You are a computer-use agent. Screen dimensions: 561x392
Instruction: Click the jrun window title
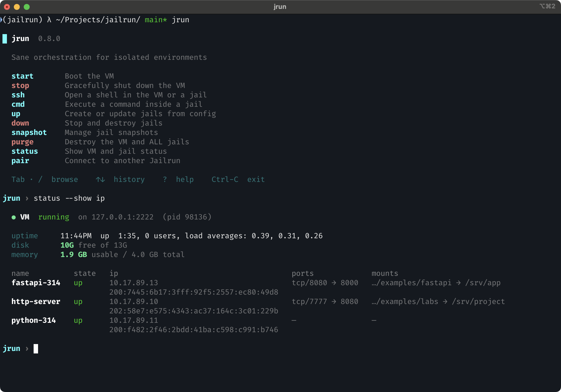point(280,7)
